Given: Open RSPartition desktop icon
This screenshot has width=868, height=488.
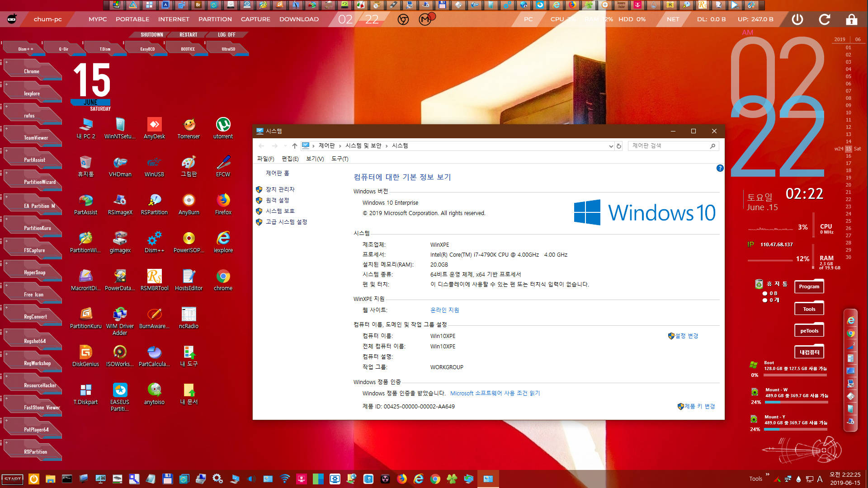Looking at the screenshot, I should (x=154, y=204).
